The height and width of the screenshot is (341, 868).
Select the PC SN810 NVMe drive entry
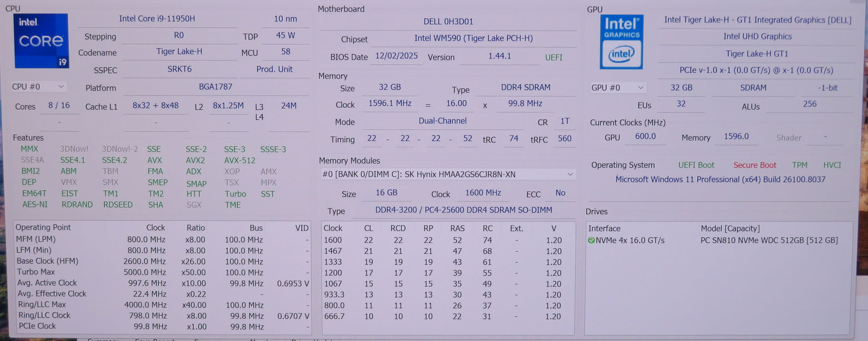[769, 240]
